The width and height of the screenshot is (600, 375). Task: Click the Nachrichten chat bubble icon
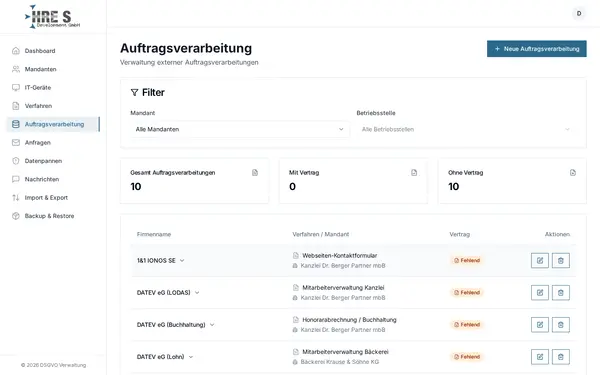(16, 179)
